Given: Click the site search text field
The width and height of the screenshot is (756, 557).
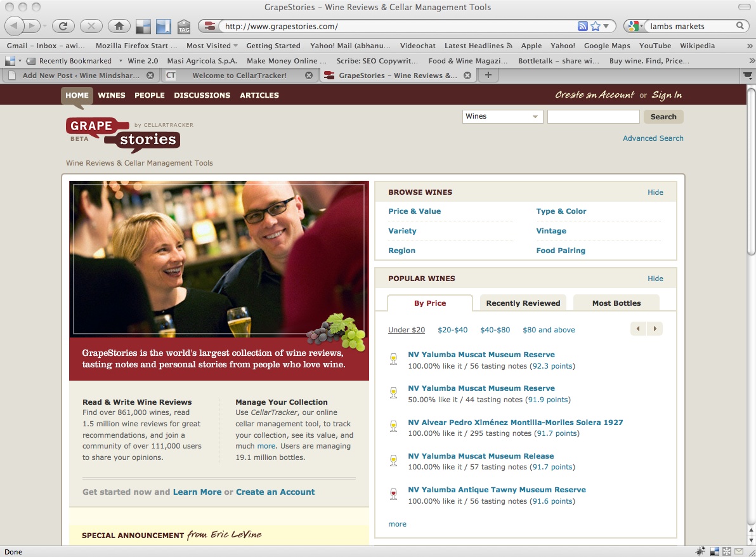Looking at the screenshot, I should tap(594, 117).
